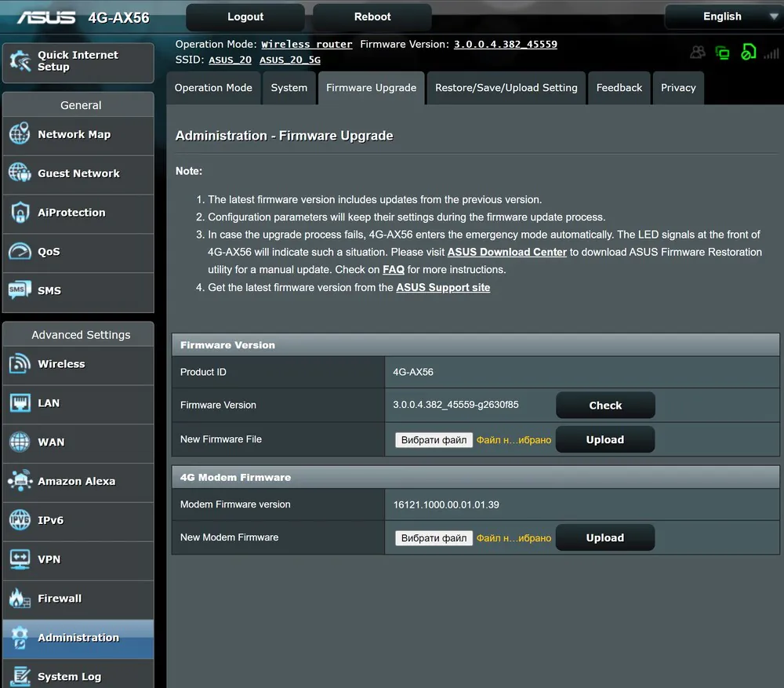Click the mobile signal strength bars icon
The height and width of the screenshot is (688, 784).
771,53
